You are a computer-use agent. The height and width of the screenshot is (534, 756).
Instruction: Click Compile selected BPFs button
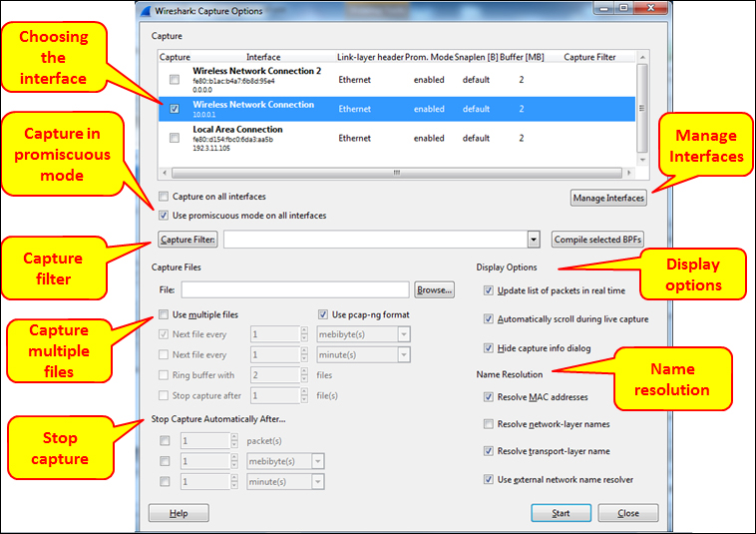click(597, 240)
